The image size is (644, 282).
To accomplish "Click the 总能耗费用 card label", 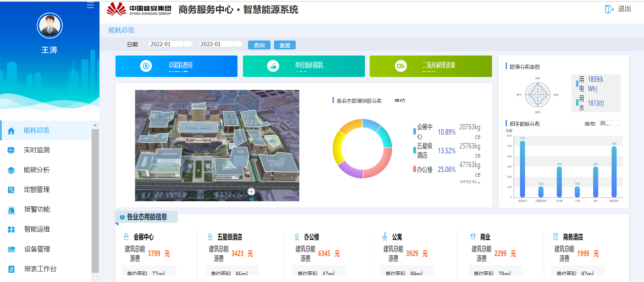I will (x=181, y=65).
